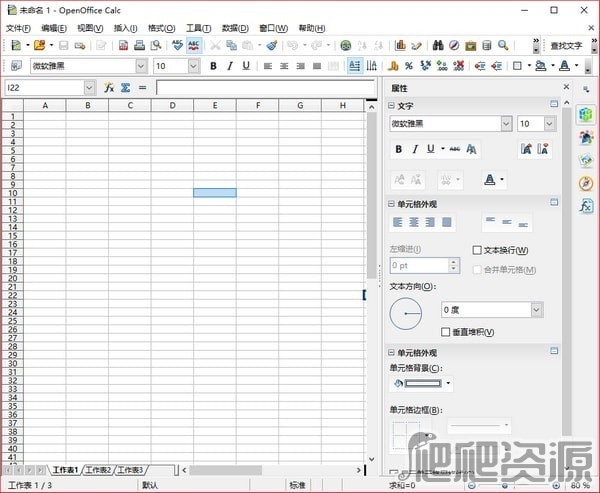Center horizontally in formatting toolbar
Image resolution: width=600 pixels, height=493 pixels.
click(284, 66)
